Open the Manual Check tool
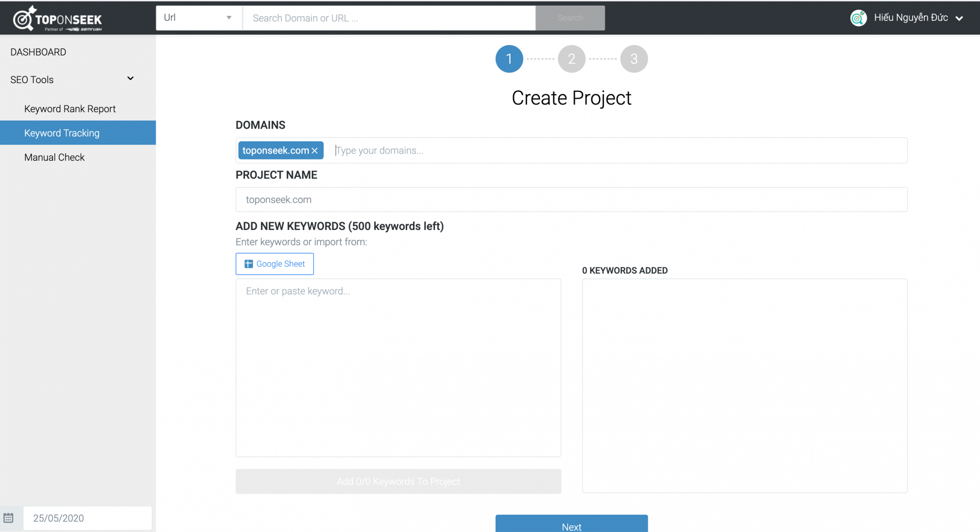980x532 pixels. pyautogui.click(x=55, y=157)
